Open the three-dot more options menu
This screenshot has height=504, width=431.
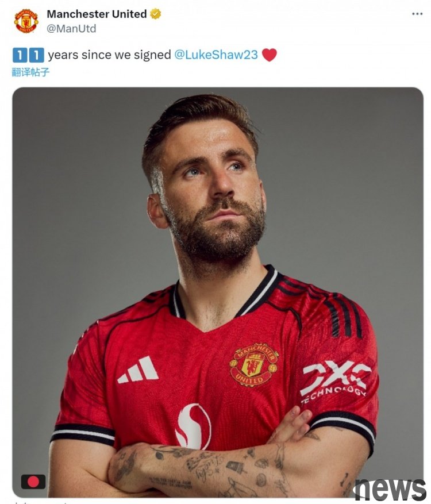click(417, 14)
